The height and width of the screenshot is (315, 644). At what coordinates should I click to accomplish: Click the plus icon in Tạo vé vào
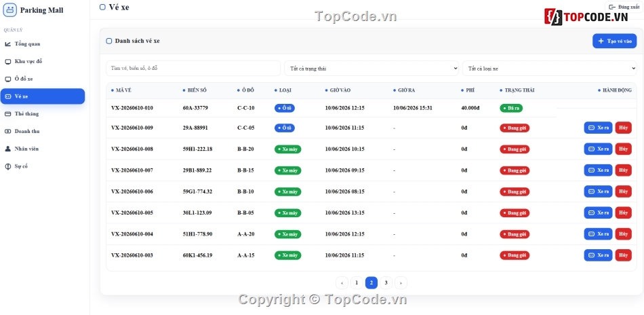(x=601, y=41)
